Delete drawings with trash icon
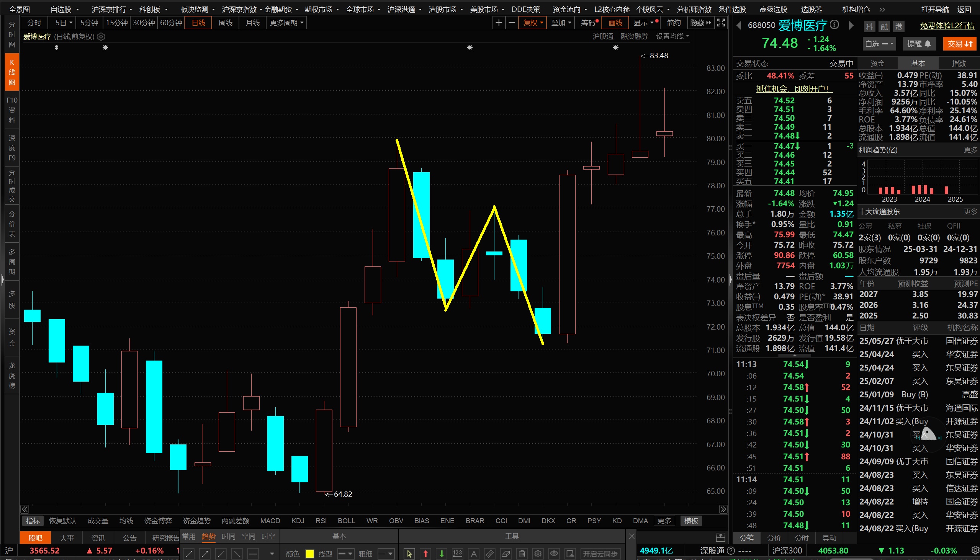 click(522, 554)
